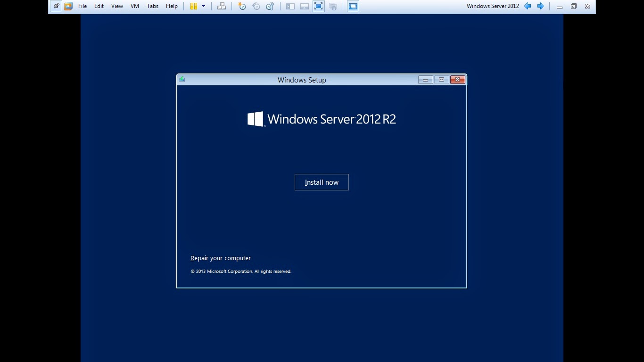Image resolution: width=644 pixels, height=362 pixels.
Task: Click the console view icon
Action: click(x=353, y=6)
